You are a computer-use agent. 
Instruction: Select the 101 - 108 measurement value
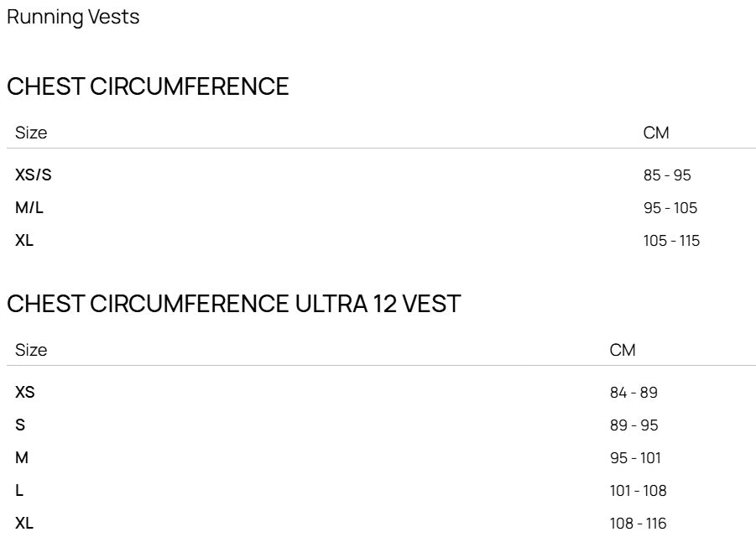[638, 491]
